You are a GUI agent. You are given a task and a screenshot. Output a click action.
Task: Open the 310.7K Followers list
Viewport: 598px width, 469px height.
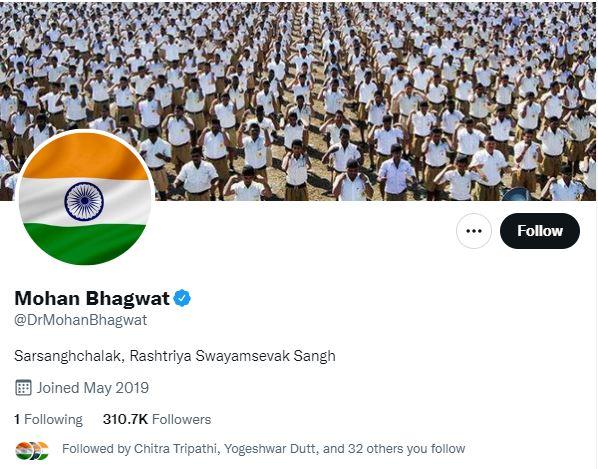[x=157, y=419]
